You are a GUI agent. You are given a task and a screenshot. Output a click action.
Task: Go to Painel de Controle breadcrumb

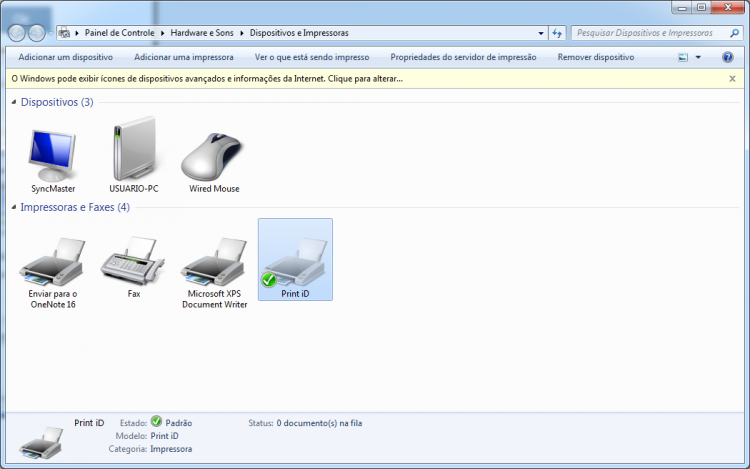(x=120, y=33)
